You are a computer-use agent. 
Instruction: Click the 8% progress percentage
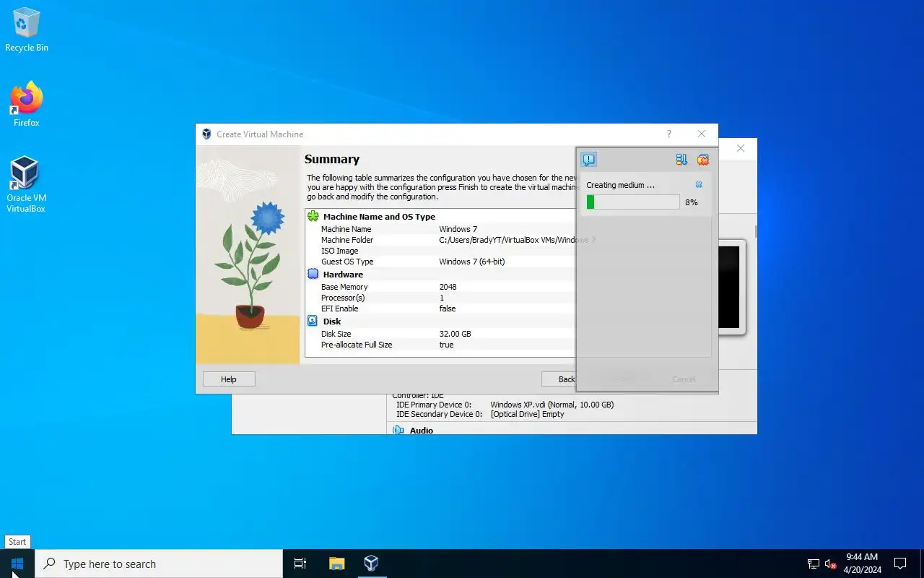692,202
